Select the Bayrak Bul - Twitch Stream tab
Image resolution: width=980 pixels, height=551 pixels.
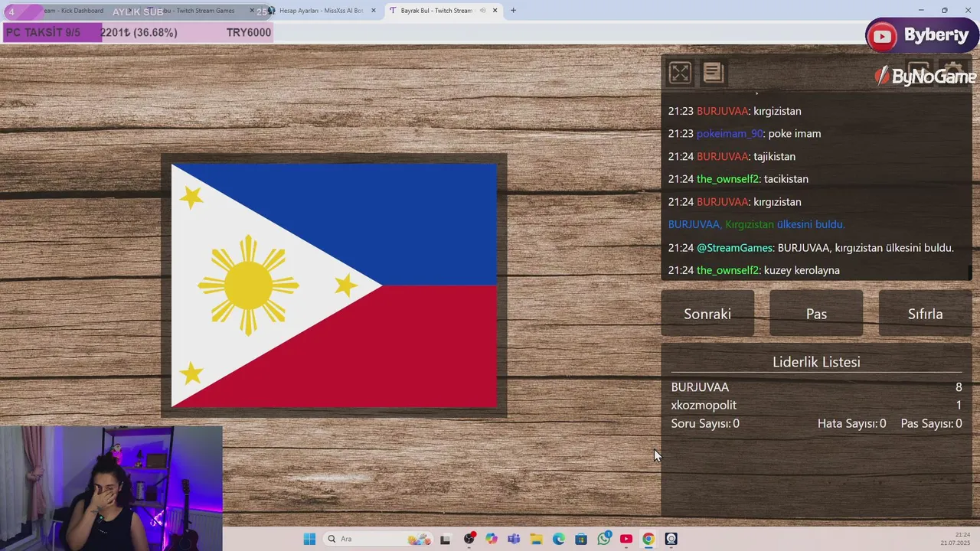click(438, 11)
